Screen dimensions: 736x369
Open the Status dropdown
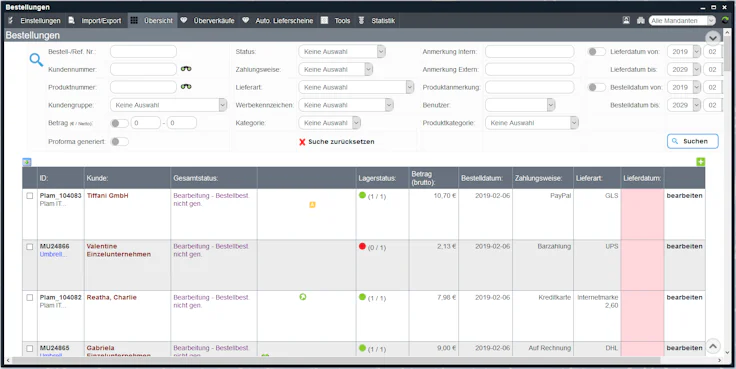[x=342, y=52]
